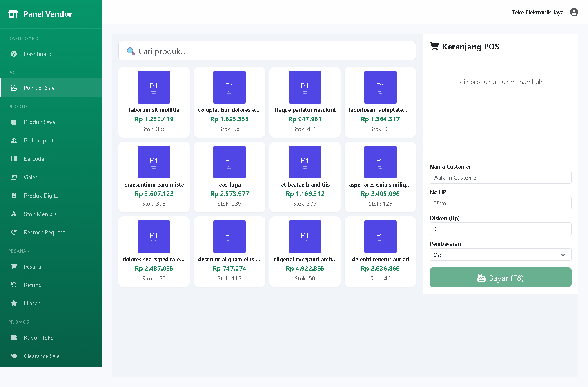The height and width of the screenshot is (387, 588).
Task: Select the dolores sed expedita product image
Action: [x=154, y=237]
